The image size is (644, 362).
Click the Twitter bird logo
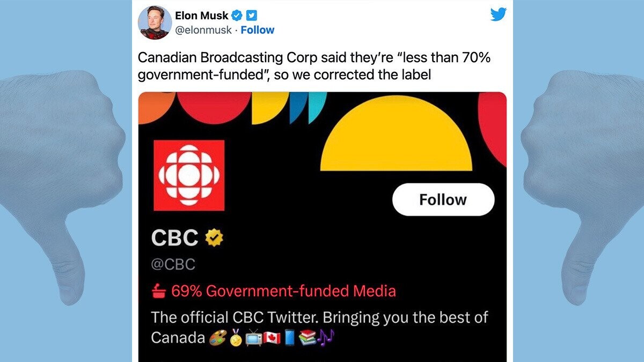pos(498,14)
